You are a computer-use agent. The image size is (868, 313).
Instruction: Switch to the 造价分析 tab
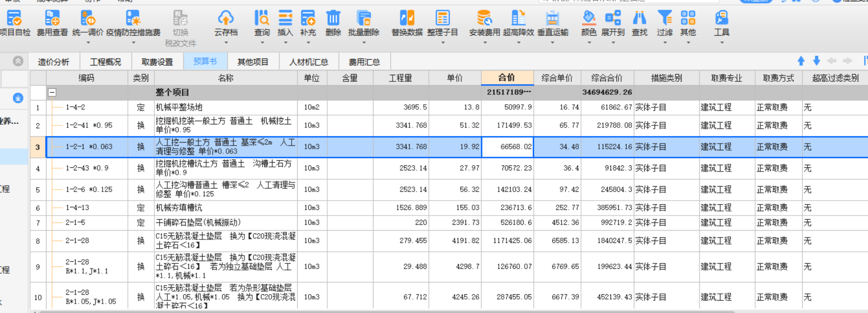click(x=53, y=62)
